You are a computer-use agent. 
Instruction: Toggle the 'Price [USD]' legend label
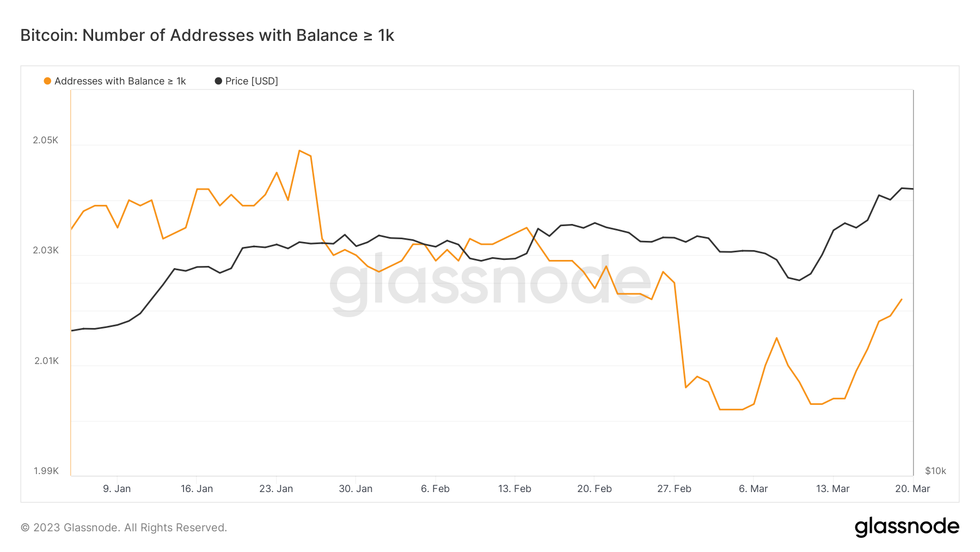coord(252,81)
